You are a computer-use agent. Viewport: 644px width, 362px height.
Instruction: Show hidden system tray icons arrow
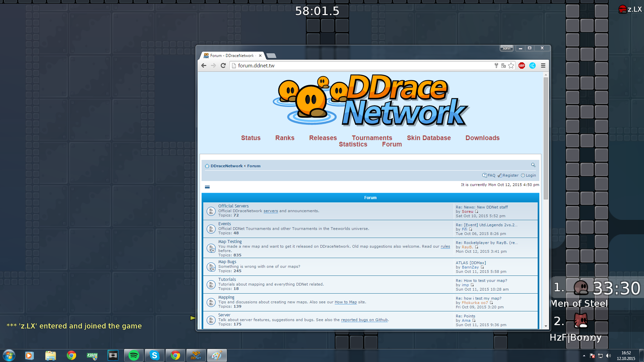[x=584, y=356]
